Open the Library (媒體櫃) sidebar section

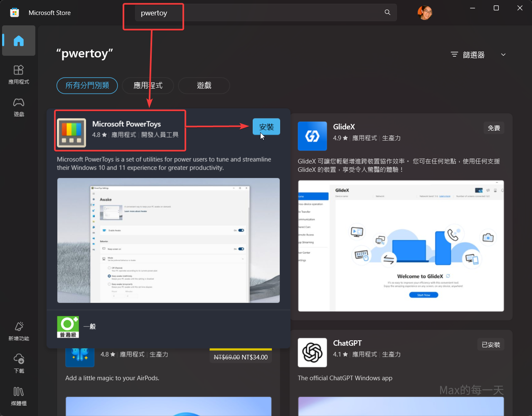coord(19,395)
